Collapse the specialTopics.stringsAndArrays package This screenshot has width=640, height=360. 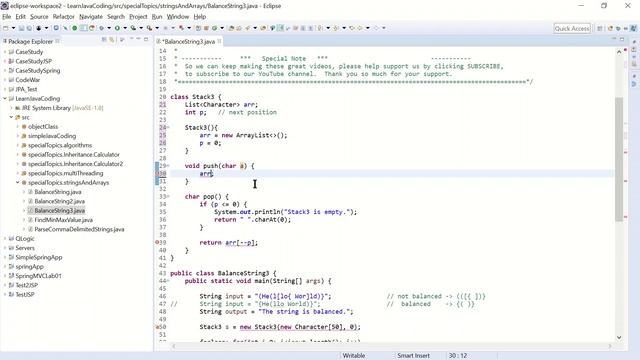point(18,182)
